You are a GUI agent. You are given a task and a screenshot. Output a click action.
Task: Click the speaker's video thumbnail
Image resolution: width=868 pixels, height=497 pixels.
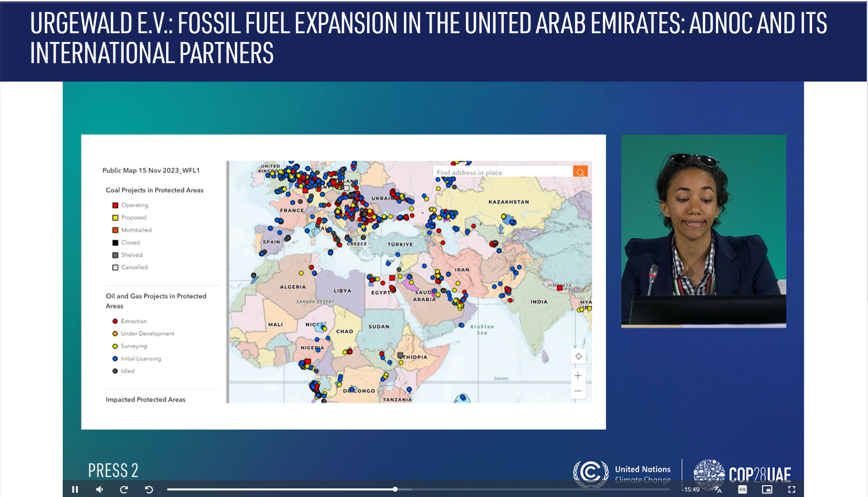(704, 231)
